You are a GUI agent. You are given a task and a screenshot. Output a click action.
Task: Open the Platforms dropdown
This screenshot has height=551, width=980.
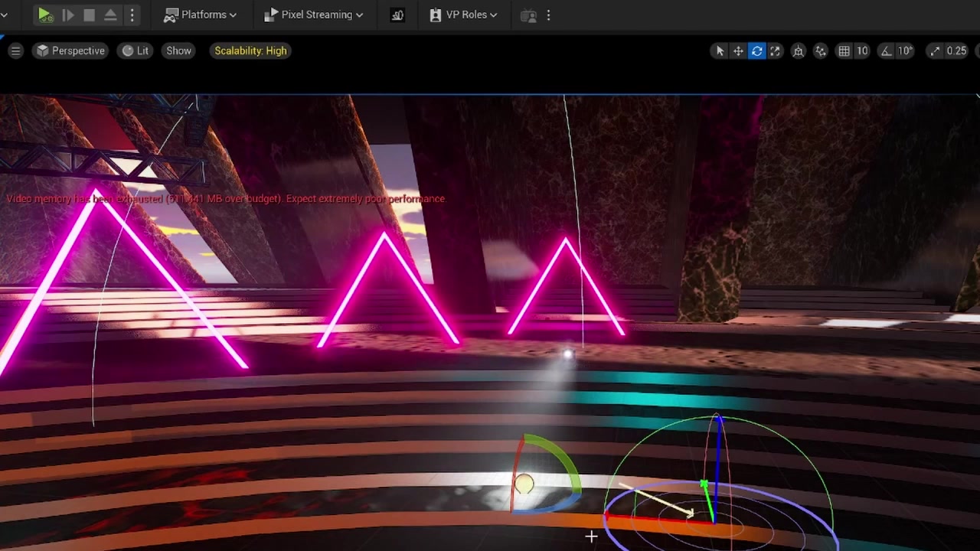200,15
